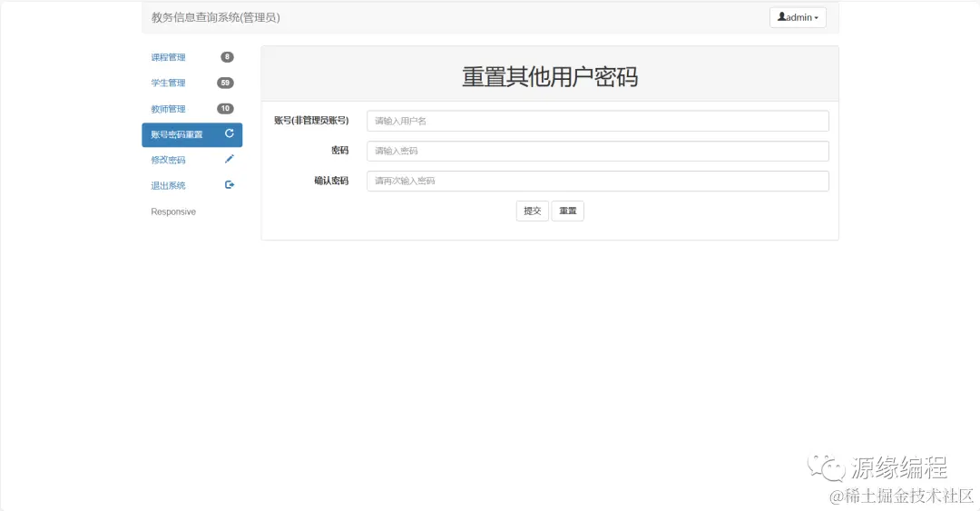Click the 重置其他用户密码 heading

550,77
